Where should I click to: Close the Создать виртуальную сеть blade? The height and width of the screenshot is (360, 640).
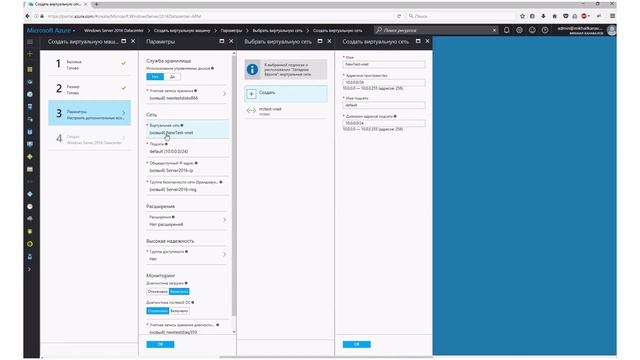427,41
